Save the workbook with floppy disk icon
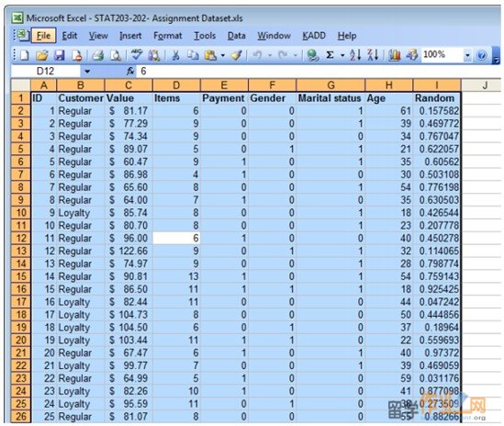 pyautogui.click(x=60, y=56)
